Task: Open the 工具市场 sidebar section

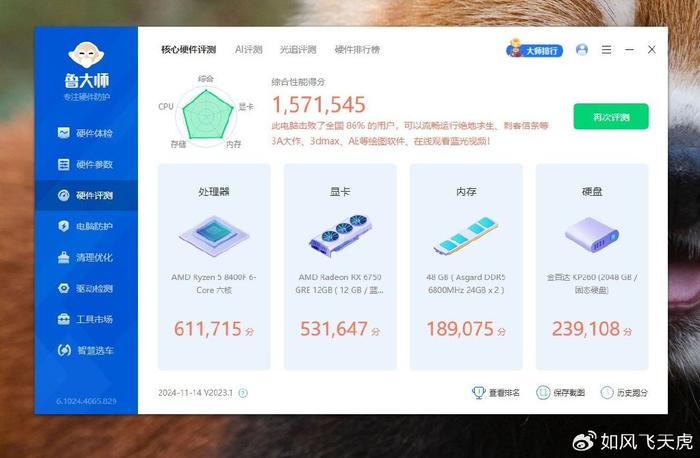Action: pyautogui.click(x=86, y=319)
